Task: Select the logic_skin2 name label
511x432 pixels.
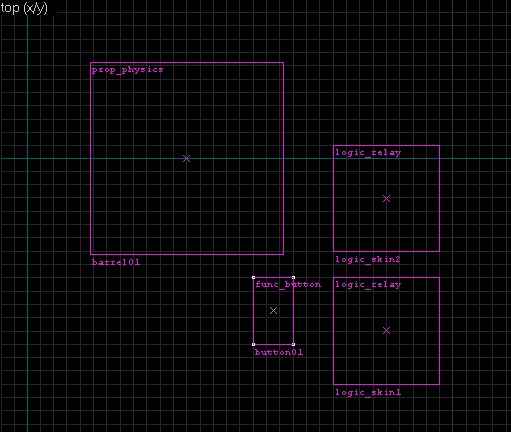Action: [x=368, y=259]
